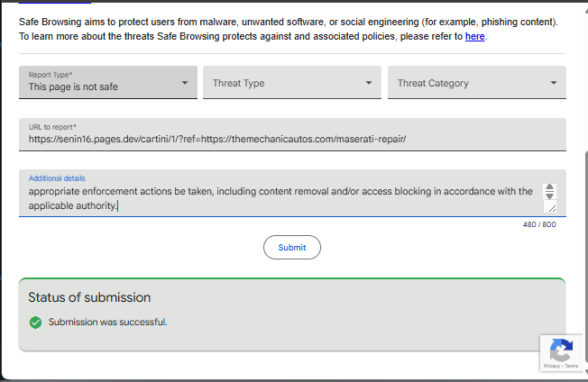The width and height of the screenshot is (588, 382).
Task: Open the reCAPTCHA Privacy link
Action: pos(550,367)
